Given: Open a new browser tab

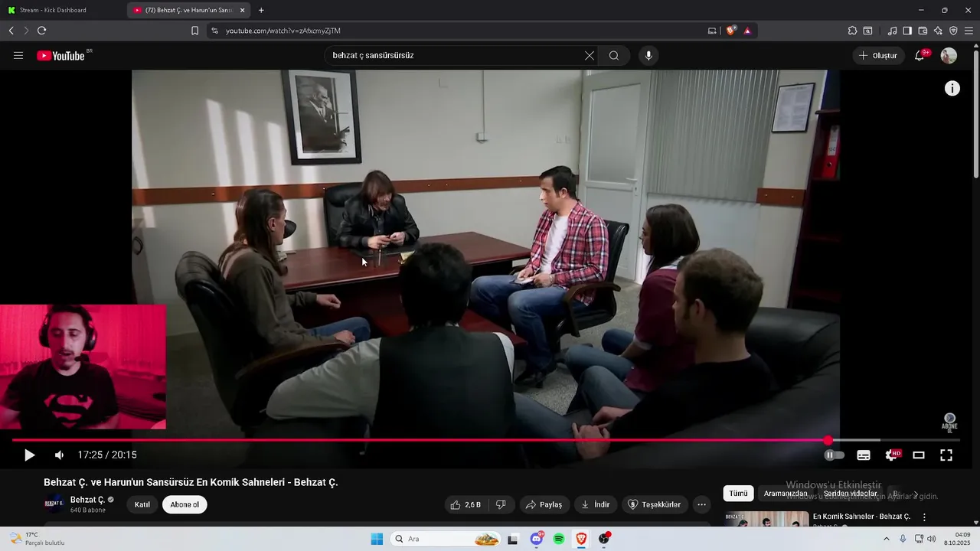Looking at the screenshot, I should click(x=261, y=10).
